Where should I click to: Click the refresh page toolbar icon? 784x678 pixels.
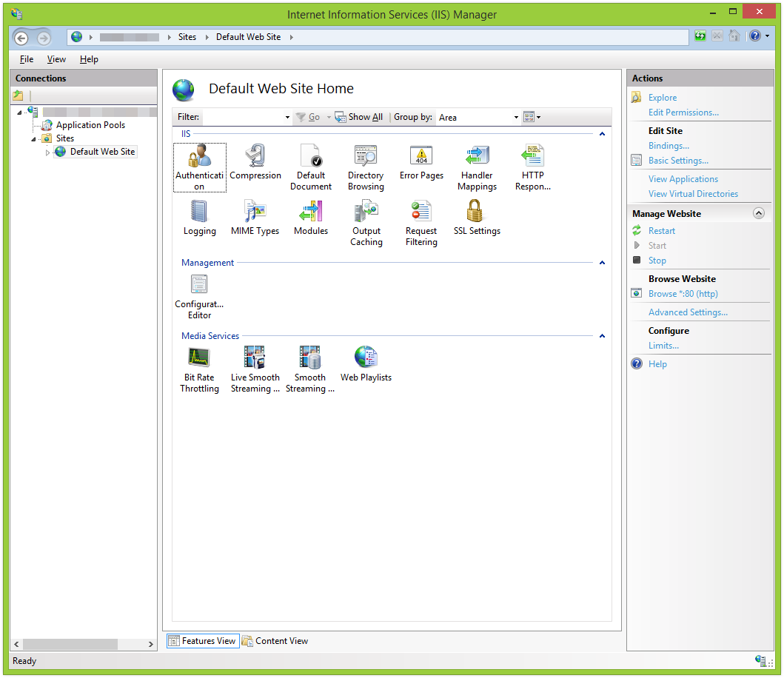[x=700, y=36]
